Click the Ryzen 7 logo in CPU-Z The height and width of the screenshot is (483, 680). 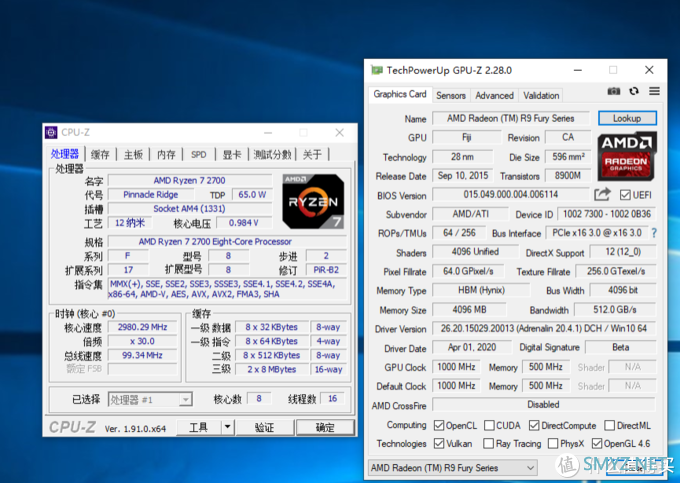(313, 202)
